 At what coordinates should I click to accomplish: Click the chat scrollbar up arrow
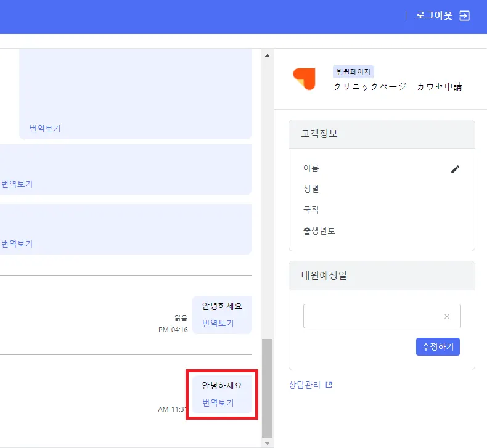coord(267,56)
